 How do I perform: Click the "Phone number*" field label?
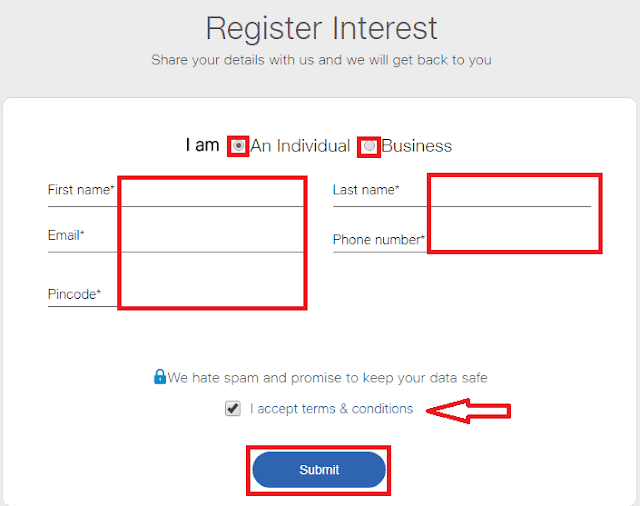point(379,240)
